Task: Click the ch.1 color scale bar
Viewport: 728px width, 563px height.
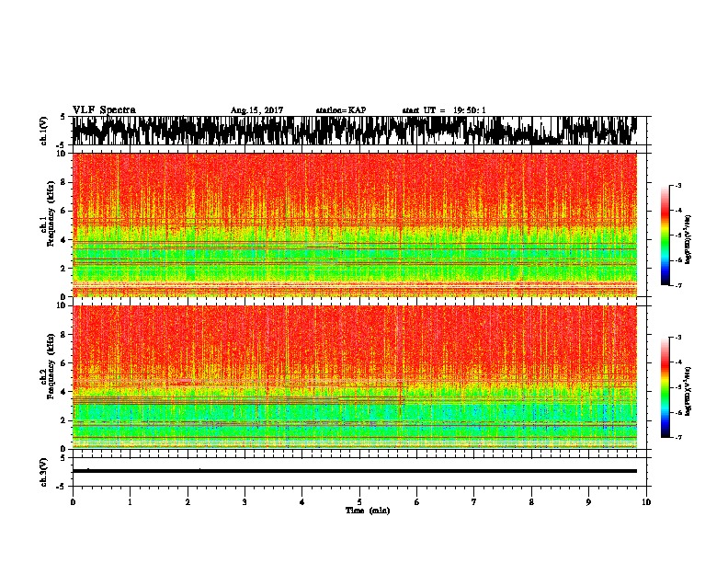Action: 665,236
